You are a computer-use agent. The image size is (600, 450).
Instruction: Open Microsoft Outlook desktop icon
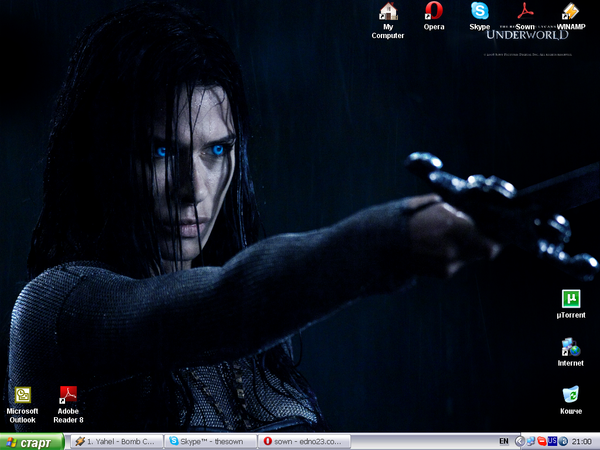23,405
